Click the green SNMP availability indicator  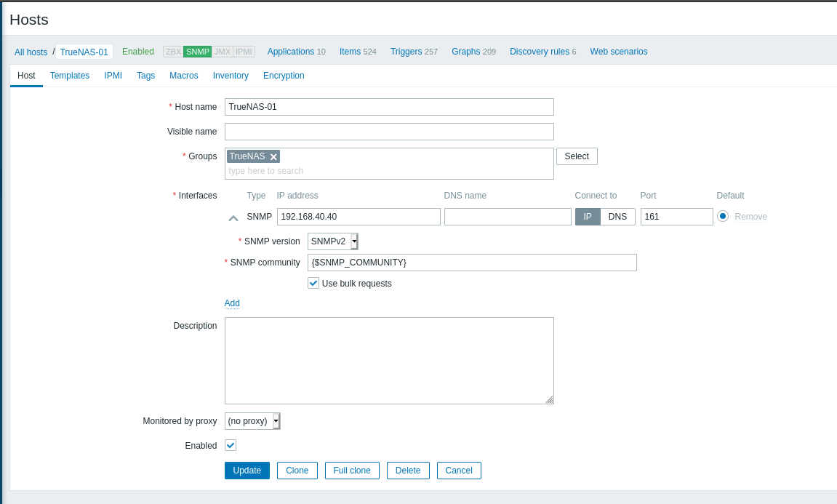pyautogui.click(x=198, y=52)
